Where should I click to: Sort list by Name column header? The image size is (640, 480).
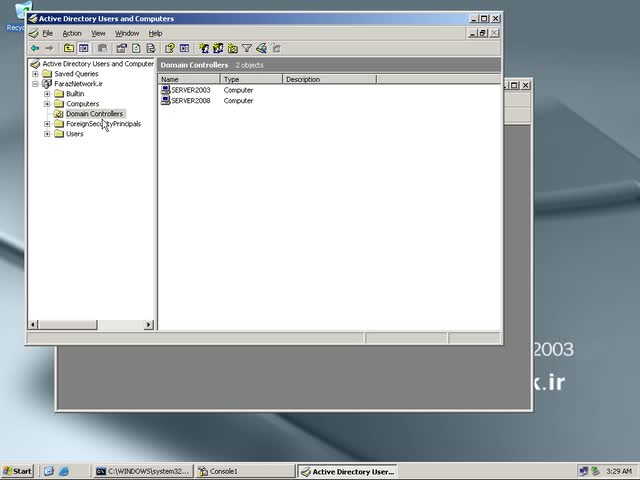tap(189, 79)
